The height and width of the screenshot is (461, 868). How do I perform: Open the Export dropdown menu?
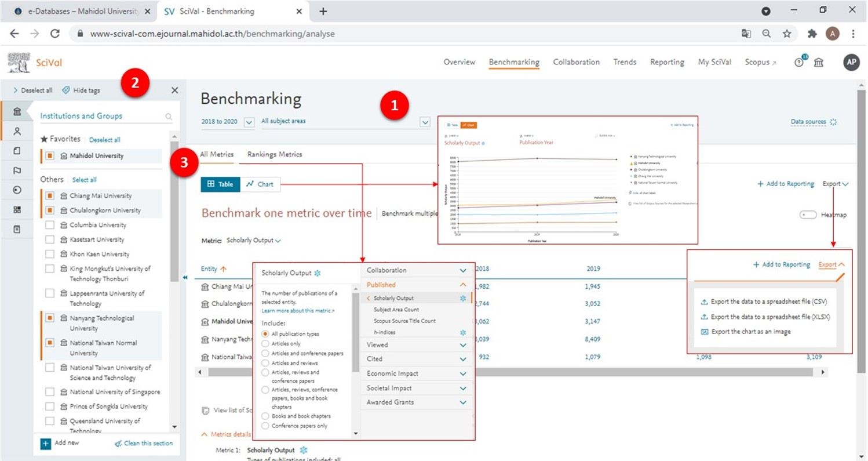click(835, 184)
